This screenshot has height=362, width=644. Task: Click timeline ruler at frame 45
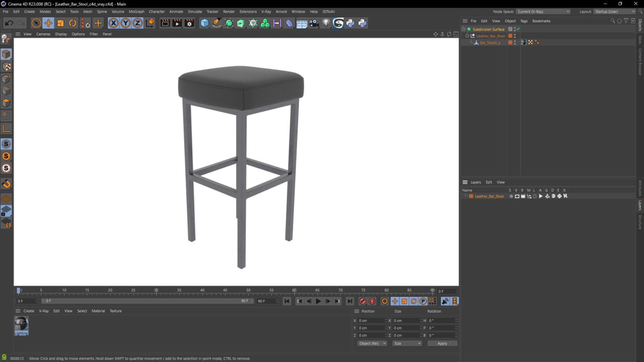coord(225,290)
